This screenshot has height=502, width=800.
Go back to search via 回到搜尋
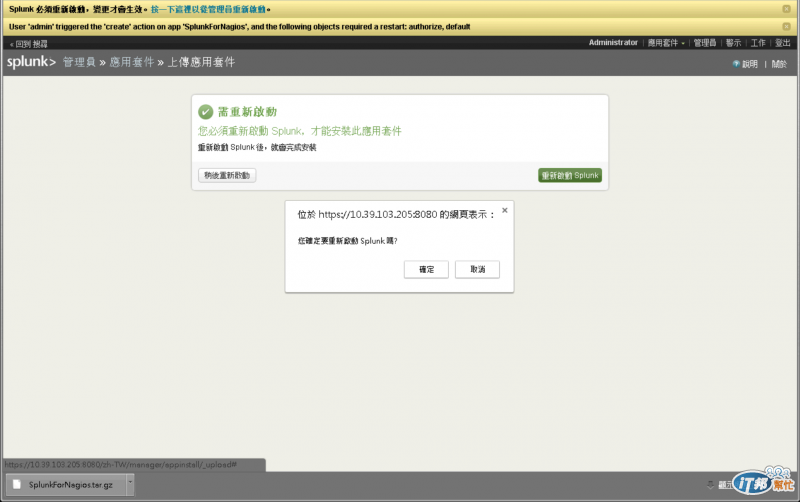(29, 44)
